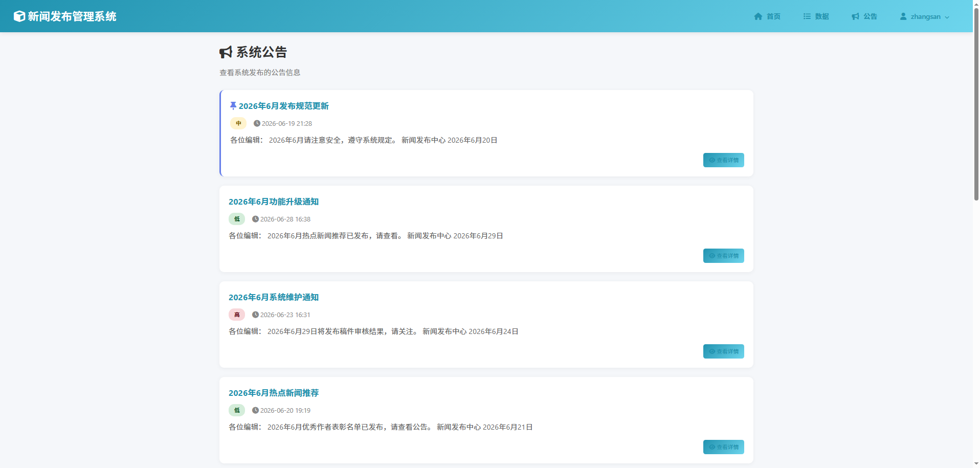Click timestamp 2026-06-19 21:28
The image size is (980, 468).
click(x=287, y=123)
